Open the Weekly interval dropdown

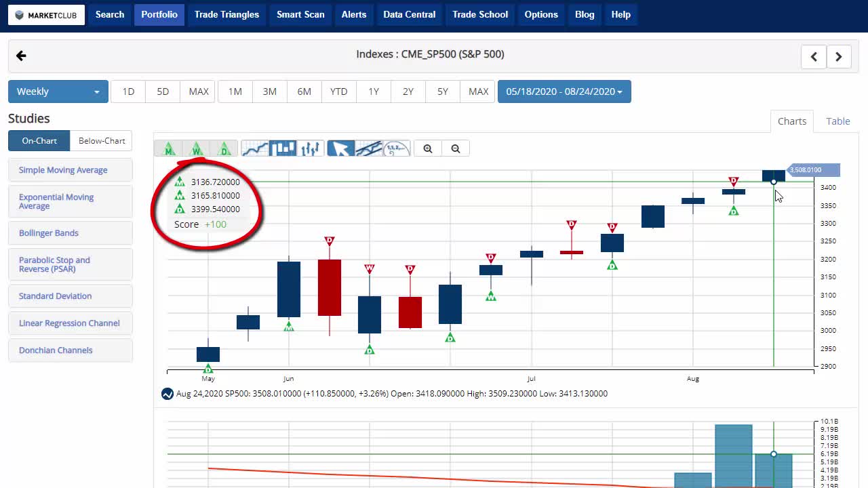pyautogui.click(x=58, y=91)
